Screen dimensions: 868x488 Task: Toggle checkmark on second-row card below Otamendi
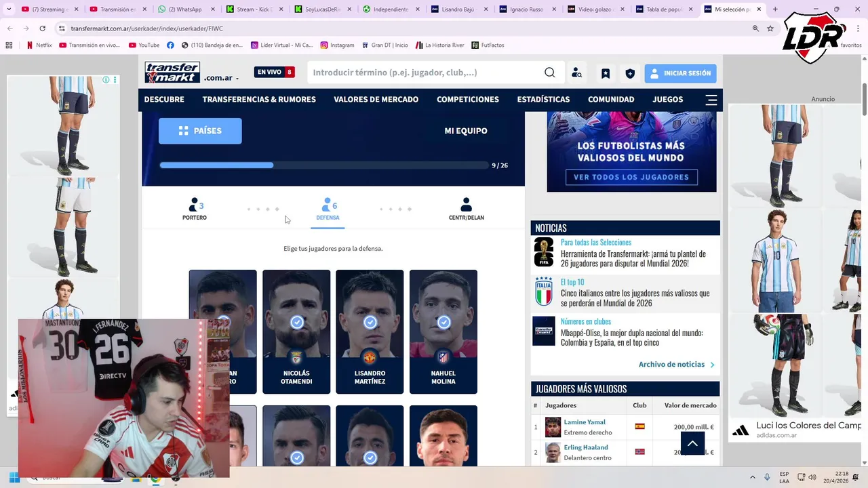coord(296,458)
